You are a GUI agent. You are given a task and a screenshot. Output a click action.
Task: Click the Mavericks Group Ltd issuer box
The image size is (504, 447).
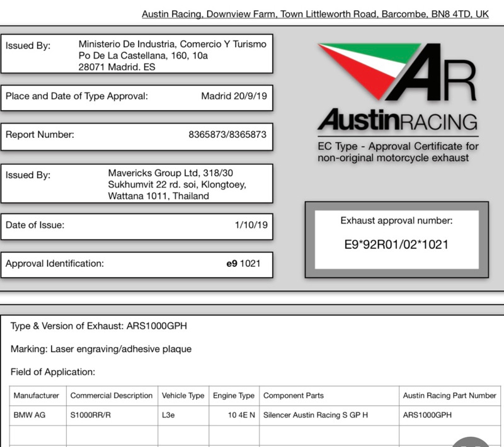[x=137, y=184]
